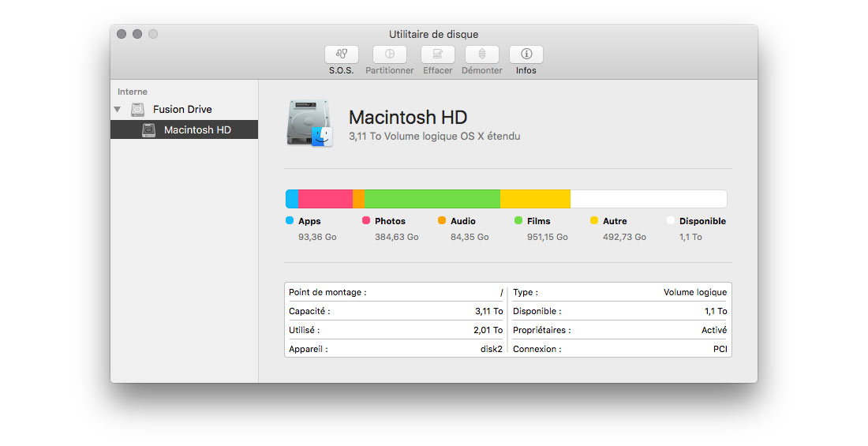The height and width of the screenshot is (446, 868).
Task: Click the Photos legend label
Action: point(391,221)
